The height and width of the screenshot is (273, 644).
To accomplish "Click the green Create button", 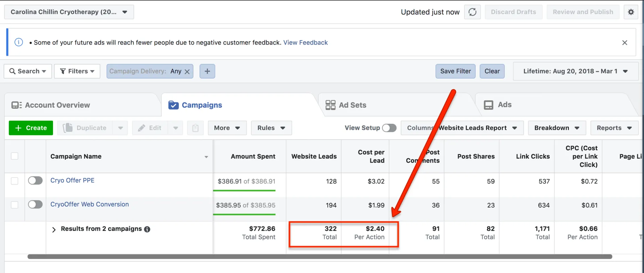I will 31,128.
